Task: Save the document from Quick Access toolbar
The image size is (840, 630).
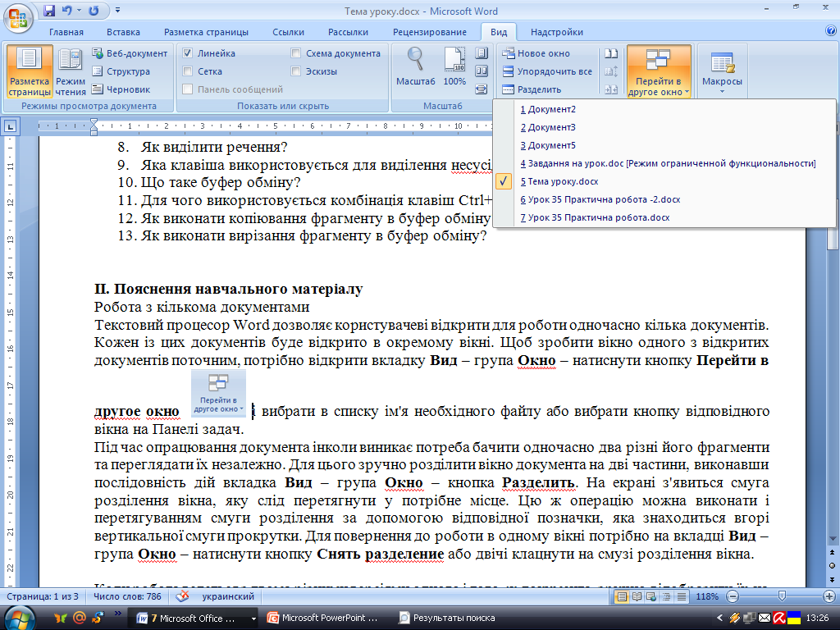Action: (x=49, y=10)
